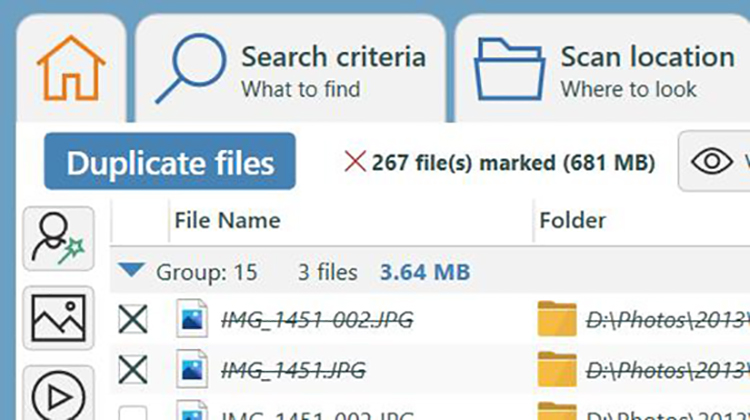Image resolution: width=750 pixels, height=420 pixels.
Task: Click the Group: 15 label
Action: click(207, 273)
